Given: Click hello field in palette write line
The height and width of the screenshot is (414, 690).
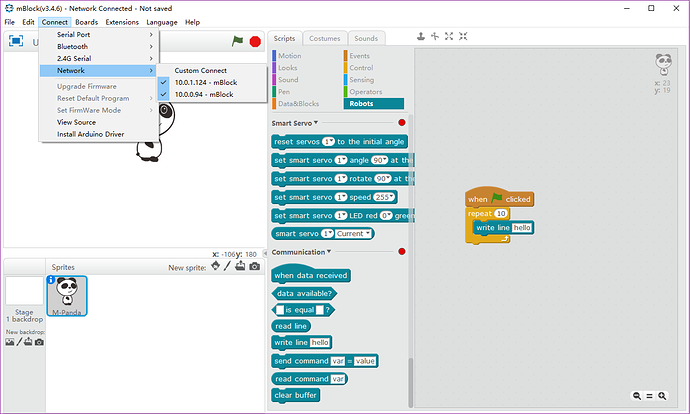Looking at the screenshot, I should pos(320,342).
